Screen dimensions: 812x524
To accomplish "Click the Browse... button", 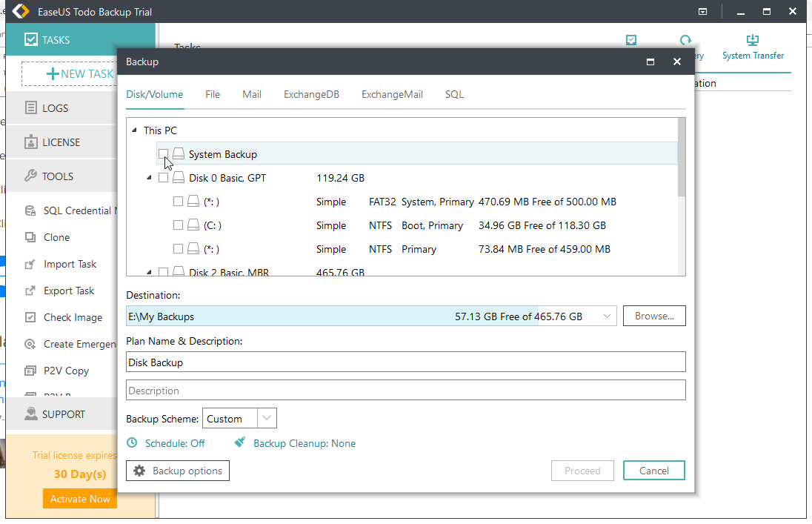I will tap(654, 316).
